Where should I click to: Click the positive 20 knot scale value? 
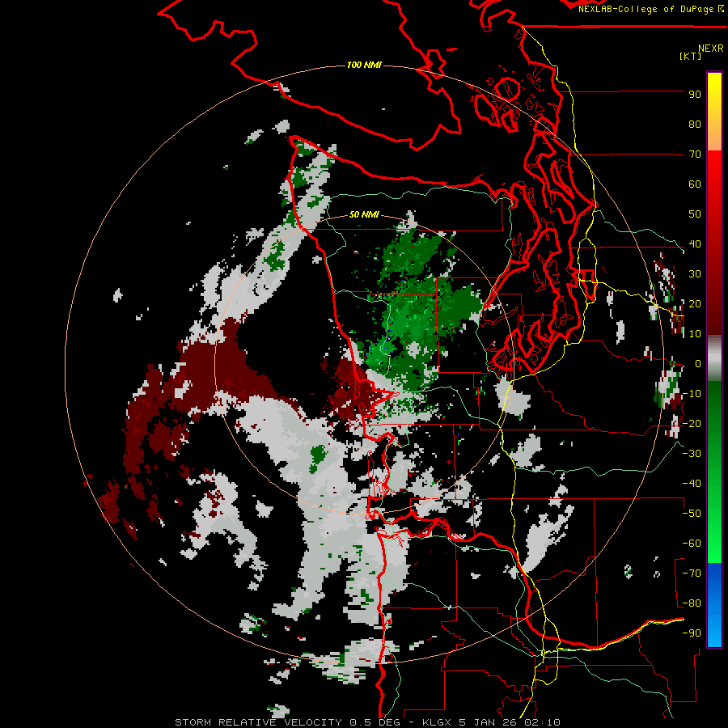click(x=695, y=303)
